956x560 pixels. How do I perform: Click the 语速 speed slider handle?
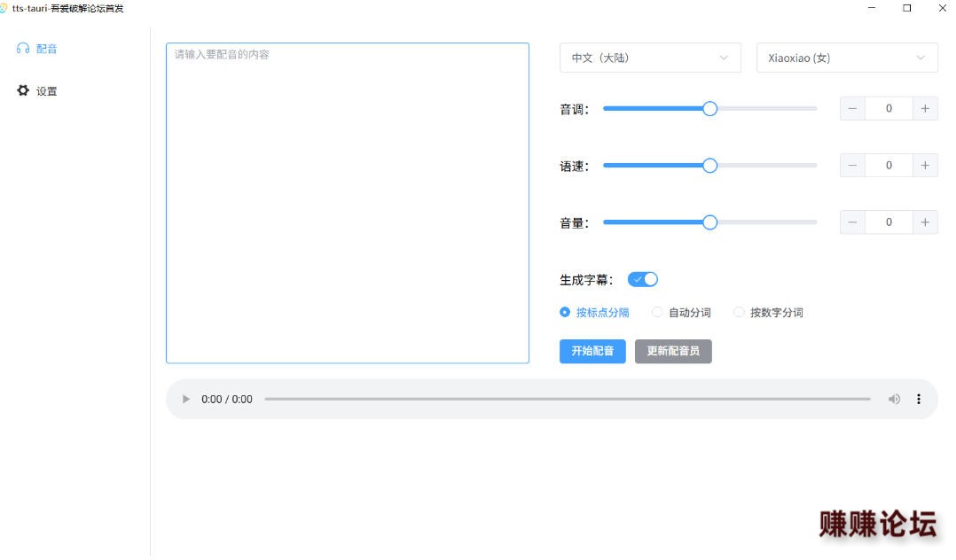709,166
